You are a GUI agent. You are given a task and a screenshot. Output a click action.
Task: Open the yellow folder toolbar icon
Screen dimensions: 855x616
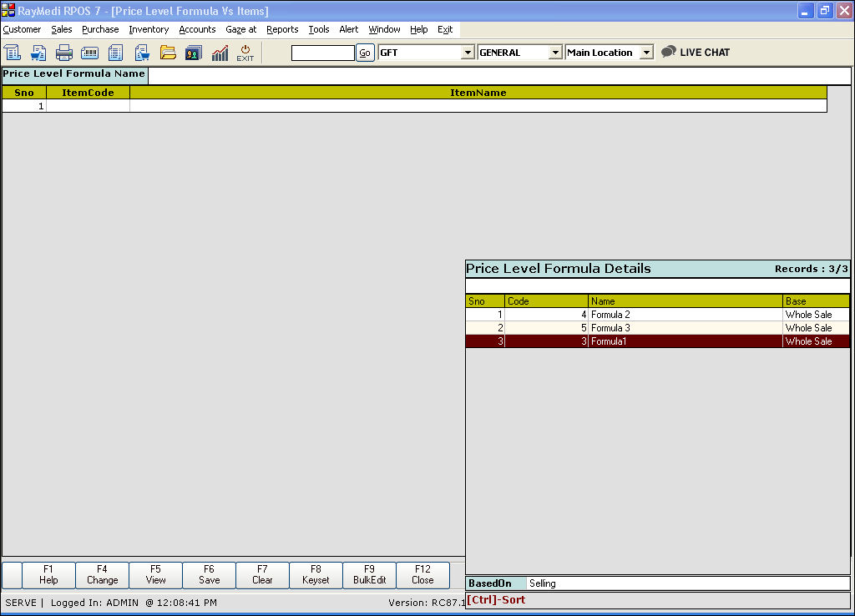[x=168, y=53]
